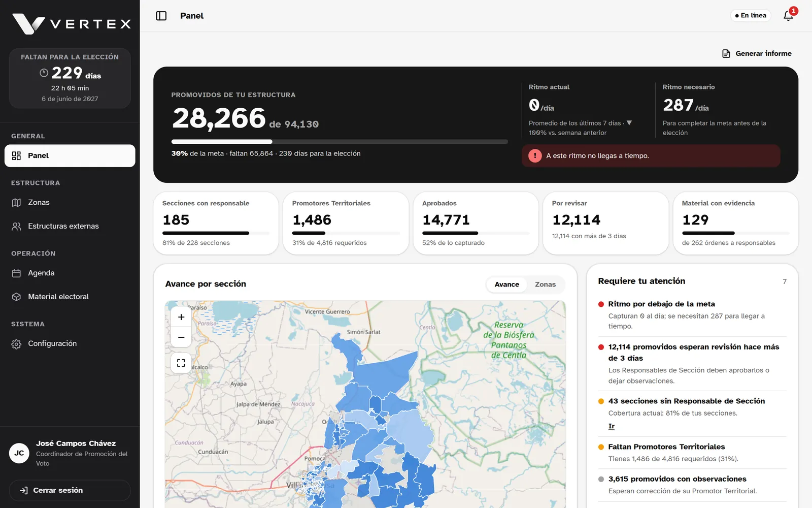
Task: Click the Zonas map icon
Action: point(16,203)
